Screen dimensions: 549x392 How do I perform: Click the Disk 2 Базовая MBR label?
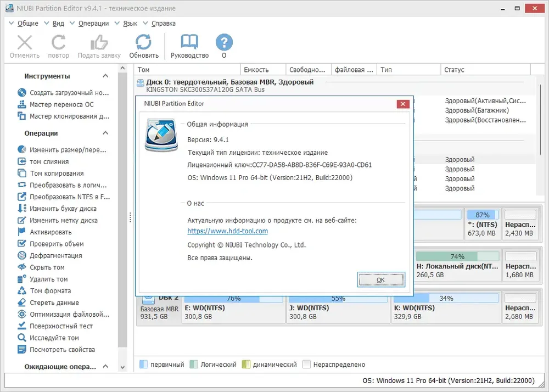click(159, 309)
